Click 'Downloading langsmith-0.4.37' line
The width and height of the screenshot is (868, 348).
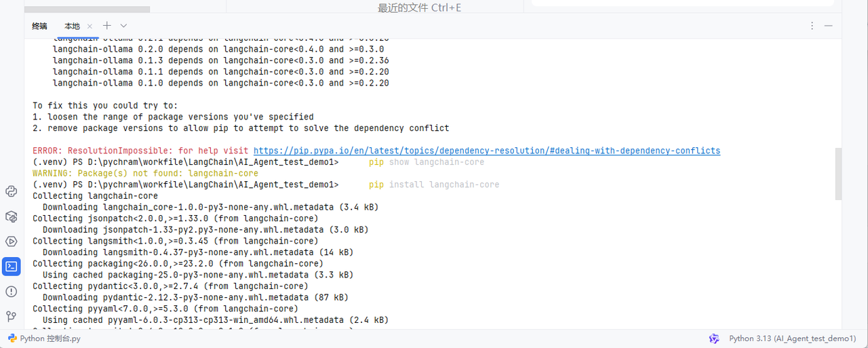pyautogui.click(x=198, y=252)
